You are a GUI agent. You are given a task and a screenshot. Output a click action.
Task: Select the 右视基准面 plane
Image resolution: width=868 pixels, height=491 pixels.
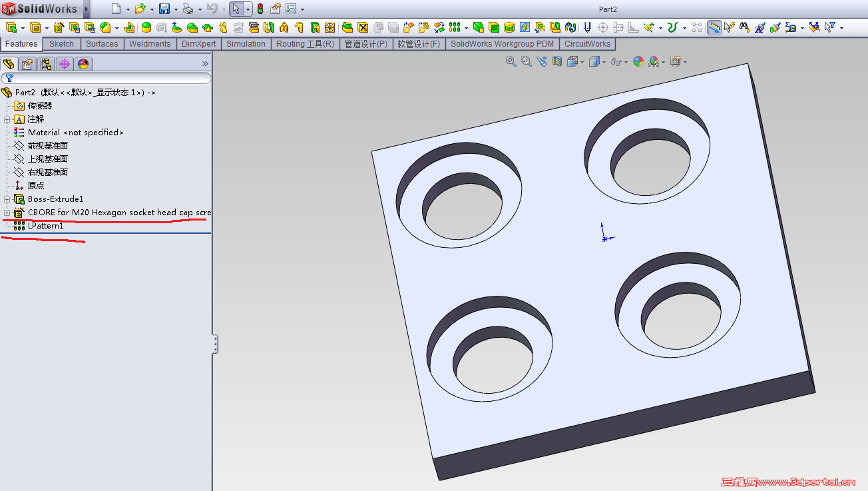pyautogui.click(x=48, y=173)
